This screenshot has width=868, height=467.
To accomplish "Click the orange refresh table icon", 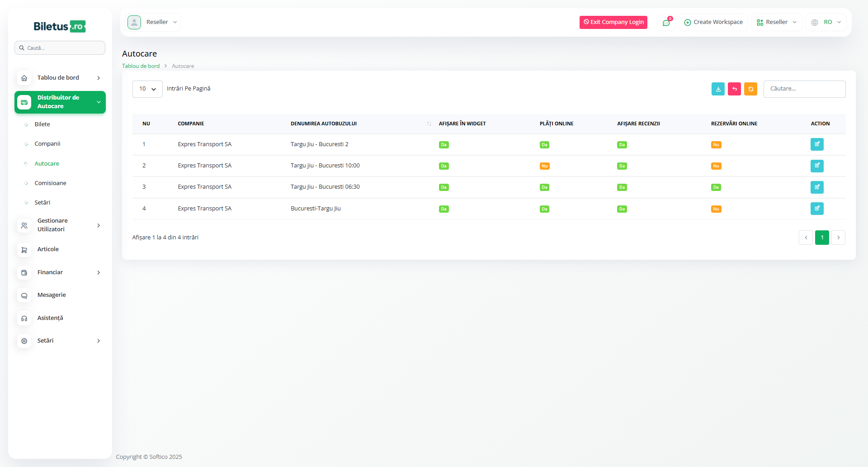I will coord(750,89).
